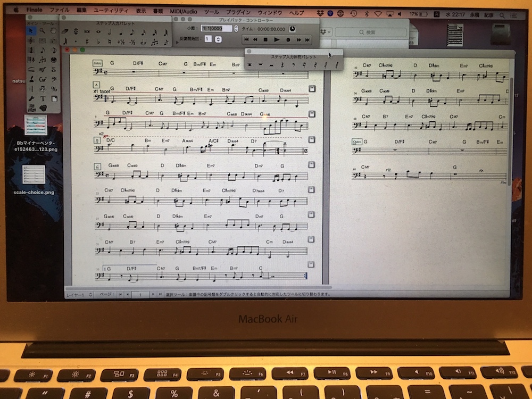This screenshot has height=399, width=532.
Task: Choose the Smart Shape tool
Action: [x=31, y=70]
